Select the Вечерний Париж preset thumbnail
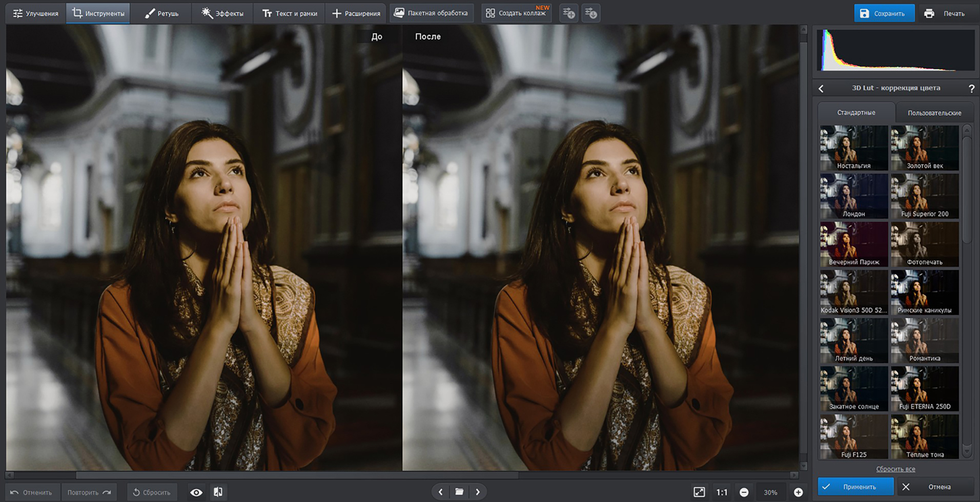The image size is (980, 502). click(854, 244)
